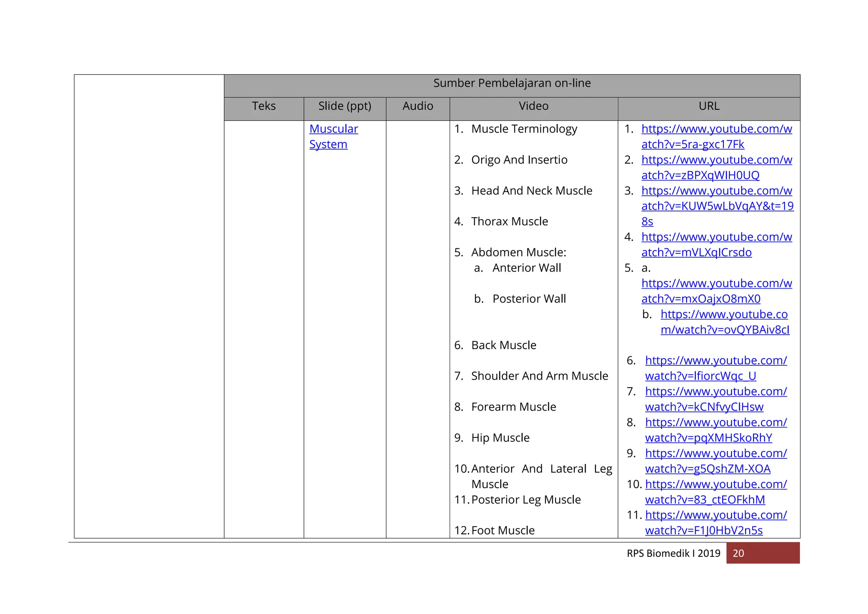Open the Anterior Lateral Leg Muscle URL

(x=716, y=484)
